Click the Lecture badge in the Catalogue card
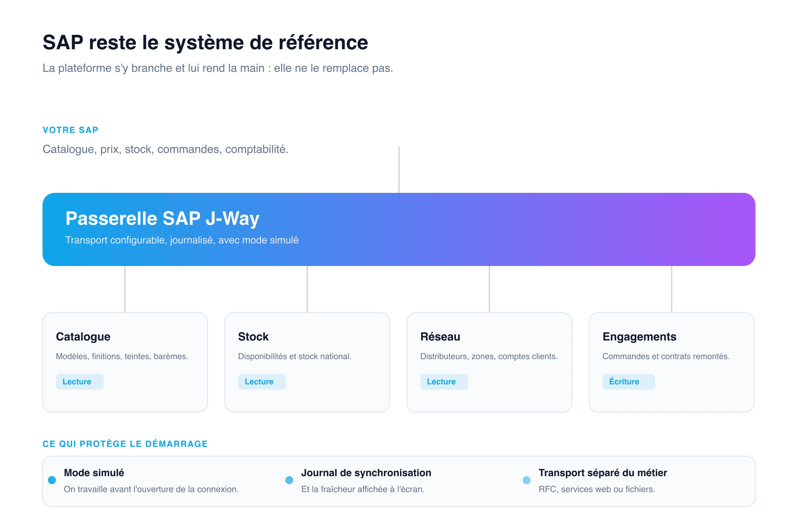Screen dimensions: 798x532 tap(80, 382)
